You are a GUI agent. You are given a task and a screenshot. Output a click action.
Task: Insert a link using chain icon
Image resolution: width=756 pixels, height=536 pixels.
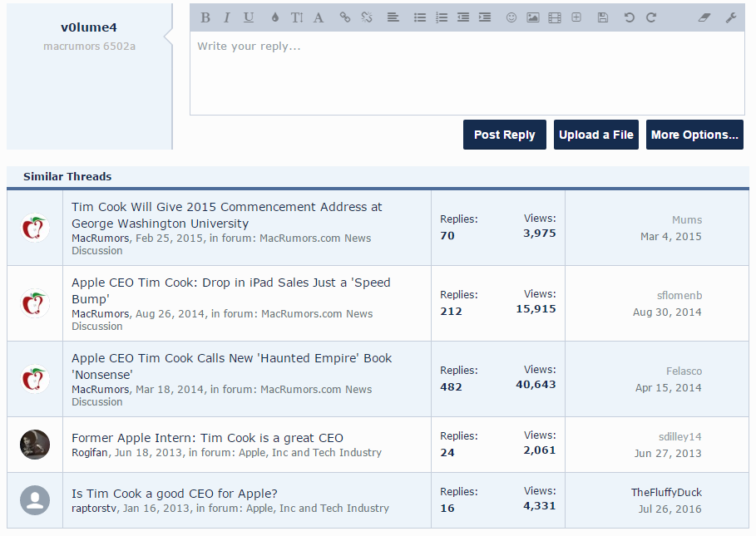tap(344, 17)
